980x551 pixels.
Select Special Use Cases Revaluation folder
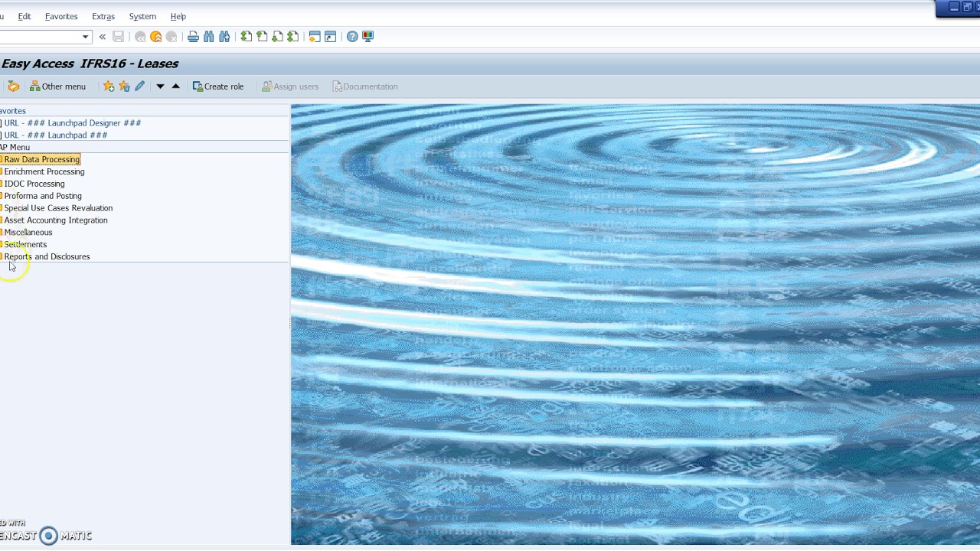[x=58, y=208]
